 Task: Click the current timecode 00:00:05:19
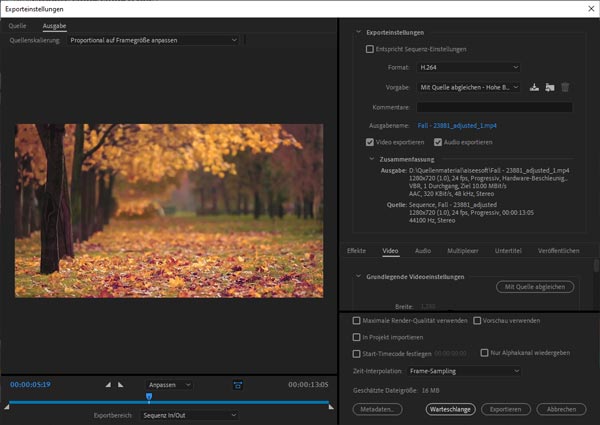click(x=30, y=384)
